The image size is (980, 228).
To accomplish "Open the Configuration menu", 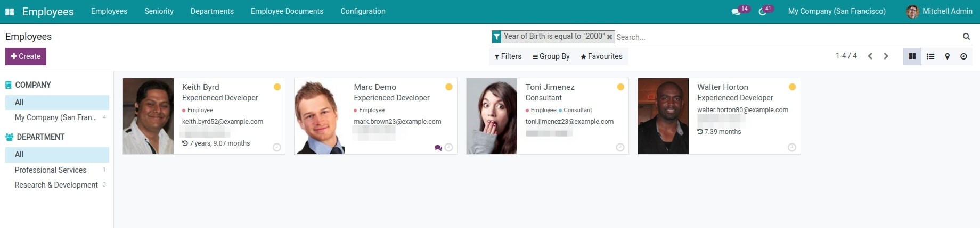I will [363, 11].
